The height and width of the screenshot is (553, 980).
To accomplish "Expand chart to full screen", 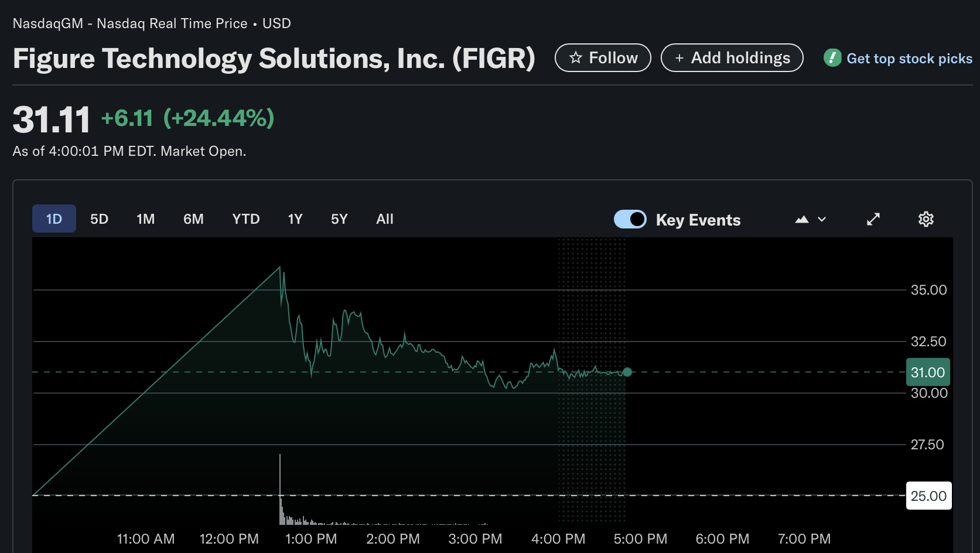I will click(873, 219).
